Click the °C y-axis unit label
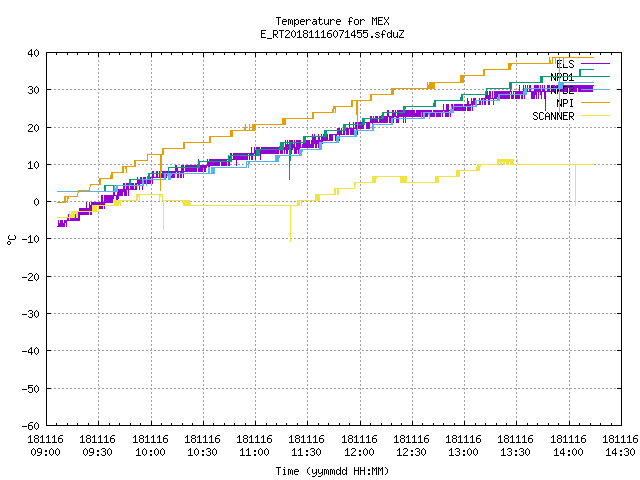Image resolution: width=640 pixels, height=480 pixels. [12, 240]
